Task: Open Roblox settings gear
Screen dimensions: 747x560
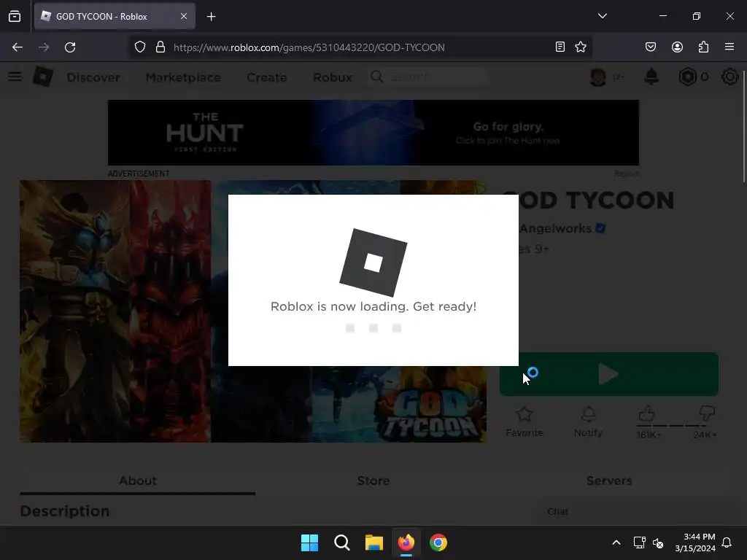Action: point(729,77)
